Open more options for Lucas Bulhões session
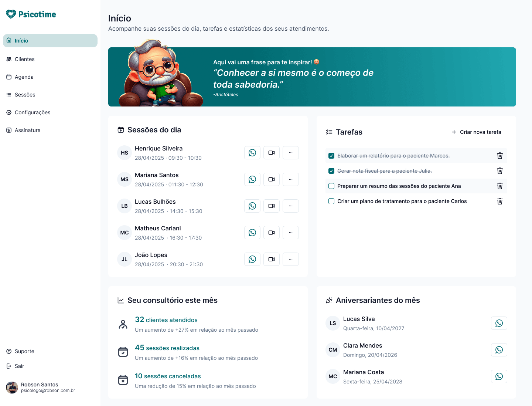The image size is (532, 406). point(291,206)
